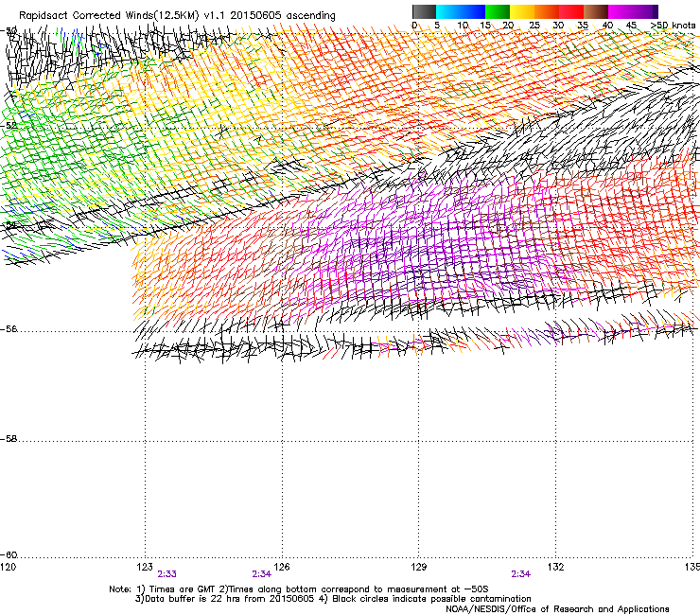Click the 120 longitude axis label

(x=8, y=567)
